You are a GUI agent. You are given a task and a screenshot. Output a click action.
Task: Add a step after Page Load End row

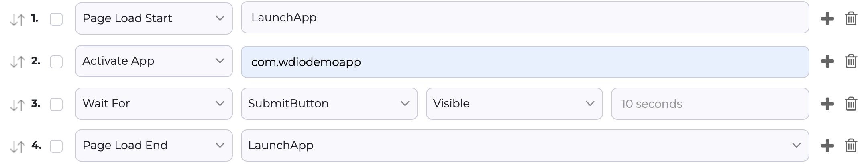(x=827, y=146)
